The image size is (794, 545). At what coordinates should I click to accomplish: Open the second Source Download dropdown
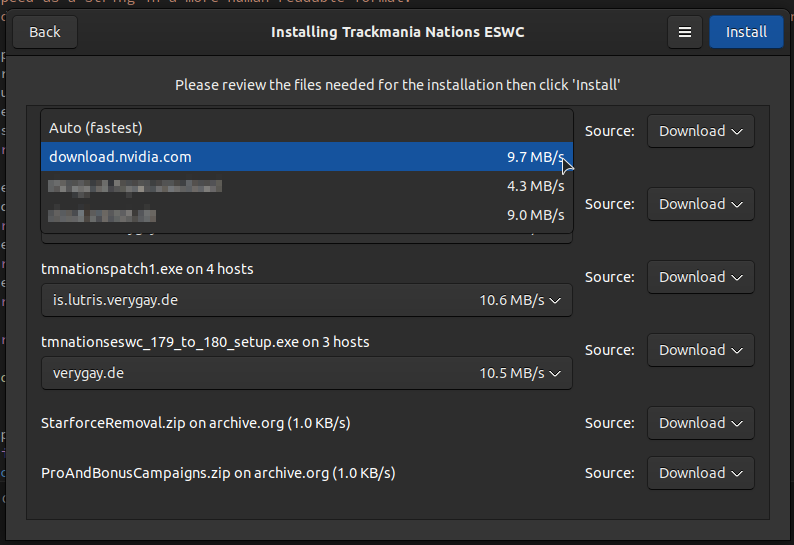tap(700, 204)
